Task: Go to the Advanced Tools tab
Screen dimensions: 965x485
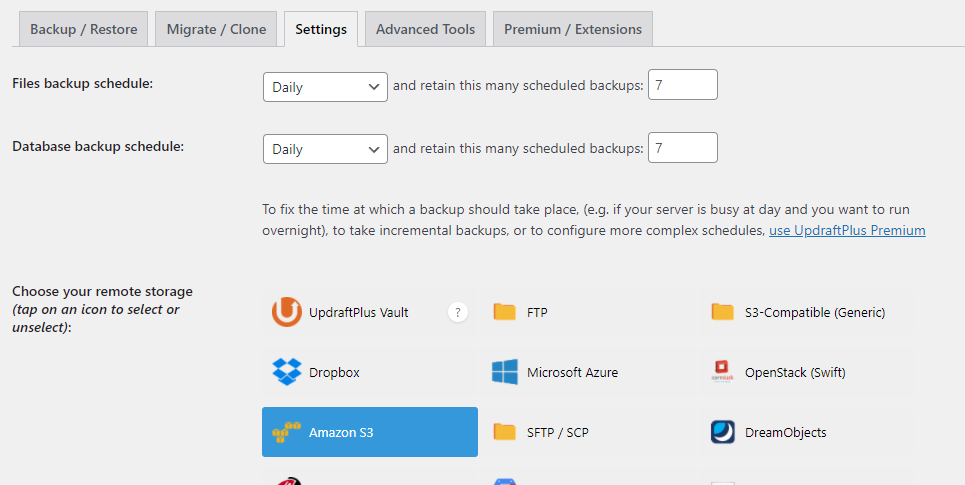Action: [425, 29]
